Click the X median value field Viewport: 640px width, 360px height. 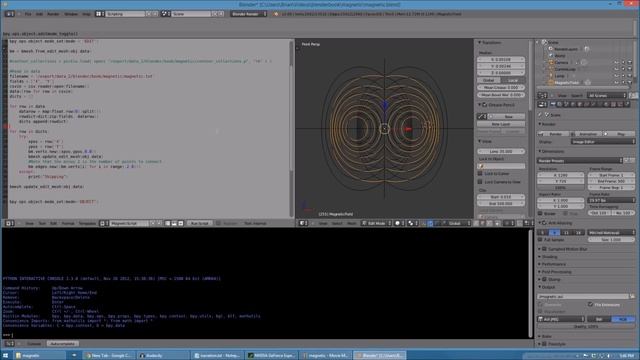501,60
